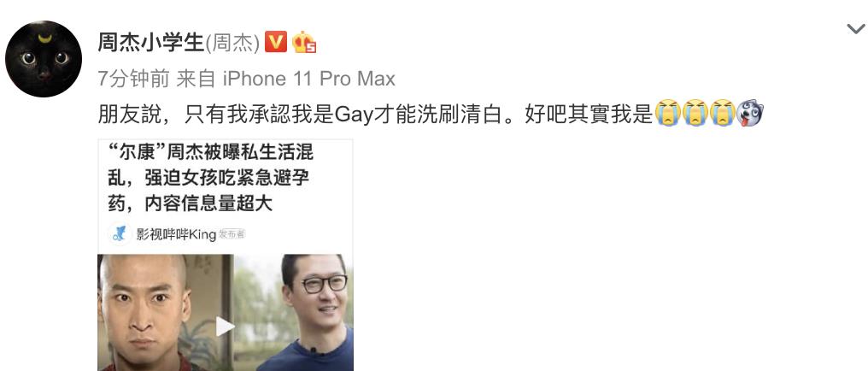Click the first crying emoji in post
The image size is (868, 371).
pyautogui.click(x=667, y=113)
